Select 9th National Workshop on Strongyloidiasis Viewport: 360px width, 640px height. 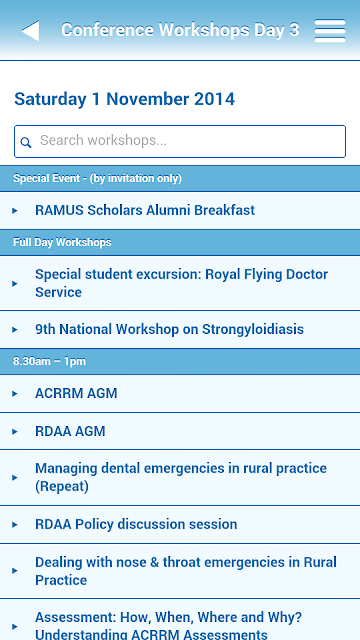[x=180, y=329]
